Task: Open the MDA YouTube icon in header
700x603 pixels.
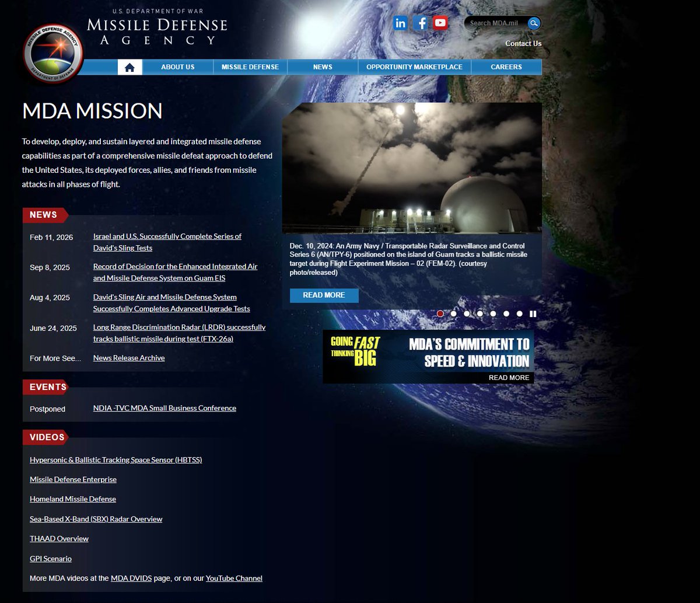Action: click(440, 23)
